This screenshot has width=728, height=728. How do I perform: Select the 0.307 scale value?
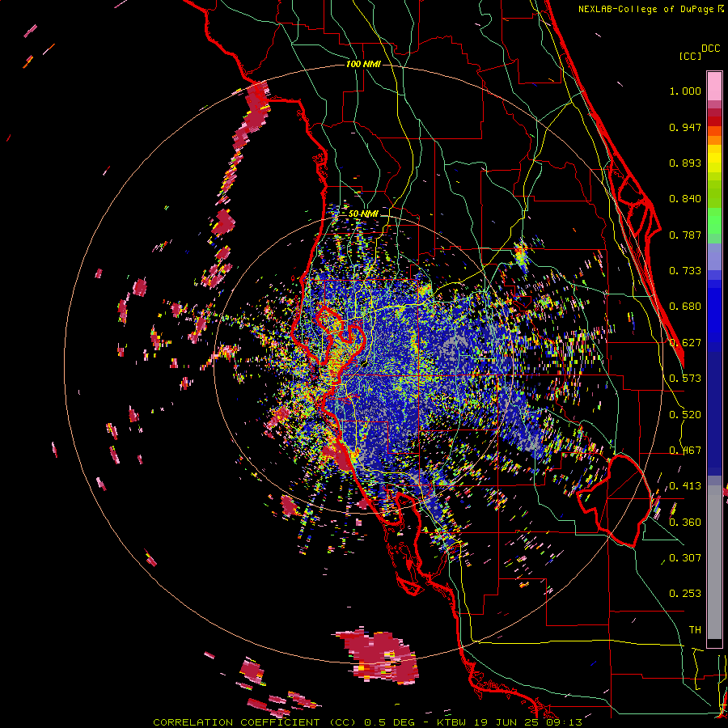click(x=685, y=558)
